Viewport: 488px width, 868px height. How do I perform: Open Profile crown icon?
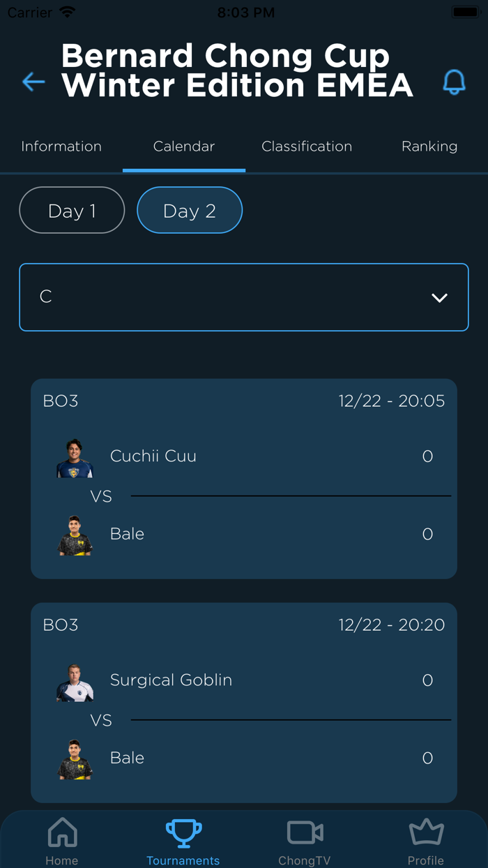click(x=426, y=833)
